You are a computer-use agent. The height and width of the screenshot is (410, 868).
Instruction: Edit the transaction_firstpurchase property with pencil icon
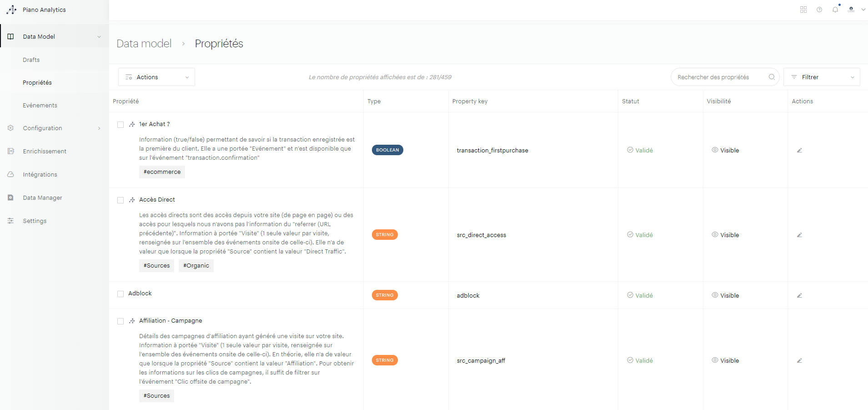click(x=799, y=150)
